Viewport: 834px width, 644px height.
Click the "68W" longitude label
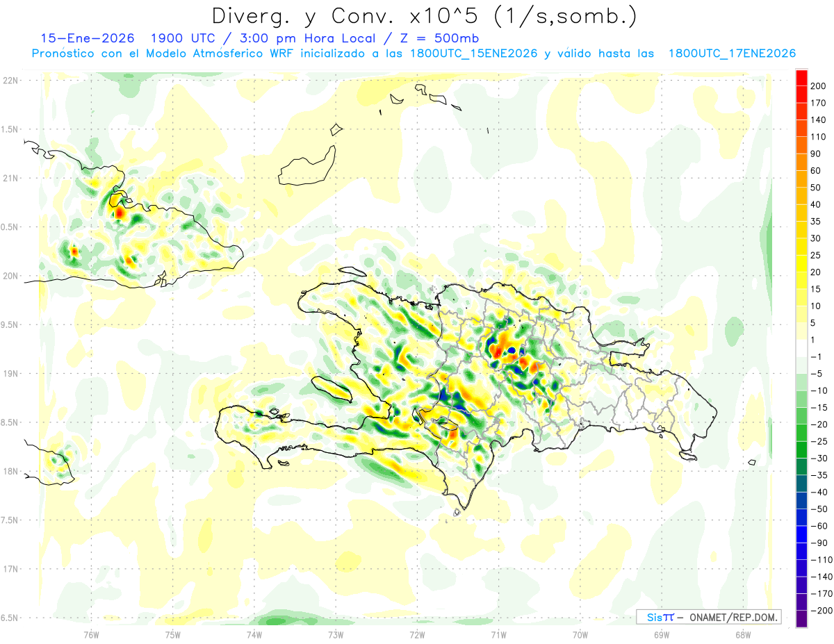(742, 634)
